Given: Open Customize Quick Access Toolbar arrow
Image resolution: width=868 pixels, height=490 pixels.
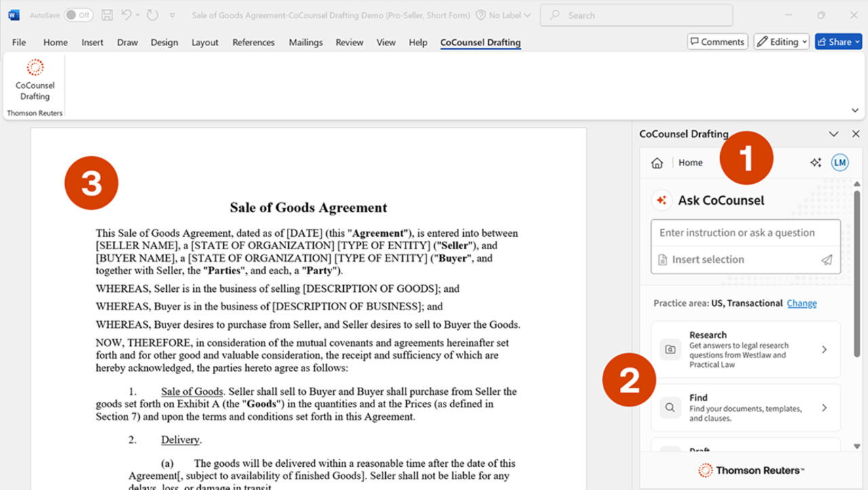Looking at the screenshot, I should (x=172, y=15).
